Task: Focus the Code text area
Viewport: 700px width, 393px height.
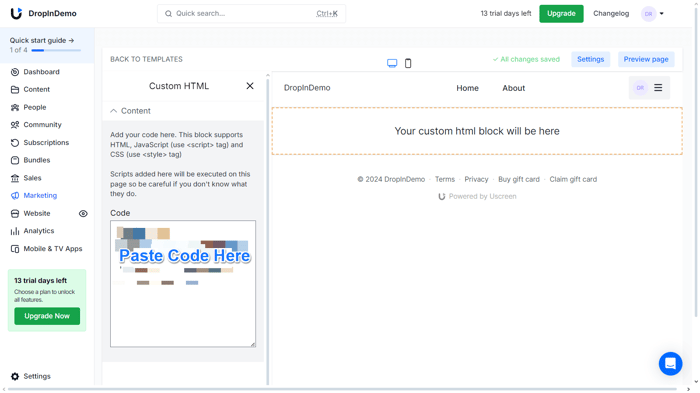Action: click(x=183, y=284)
